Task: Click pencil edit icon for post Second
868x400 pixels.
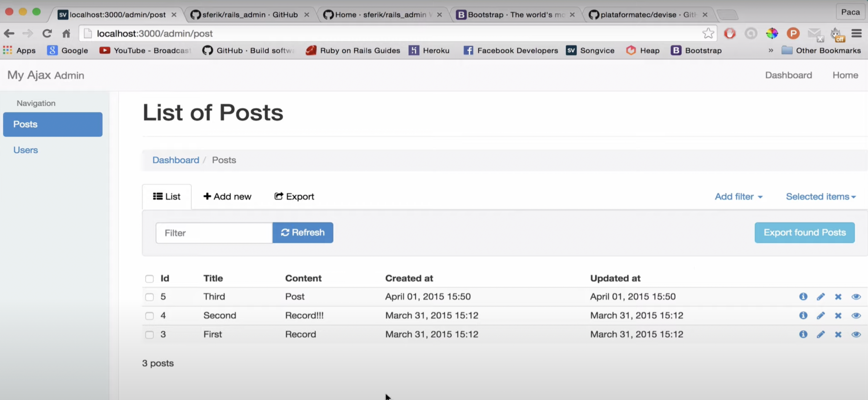Action: coord(820,316)
